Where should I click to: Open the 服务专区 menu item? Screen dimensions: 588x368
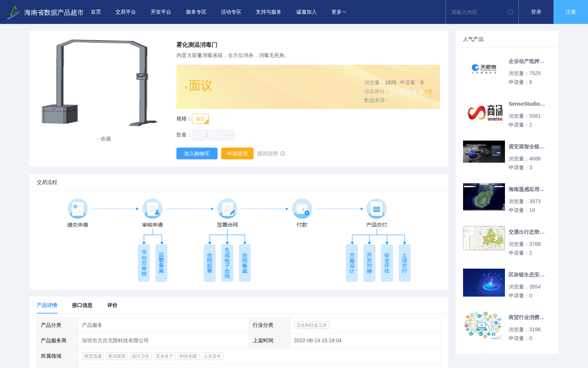[x=196, y=12]
